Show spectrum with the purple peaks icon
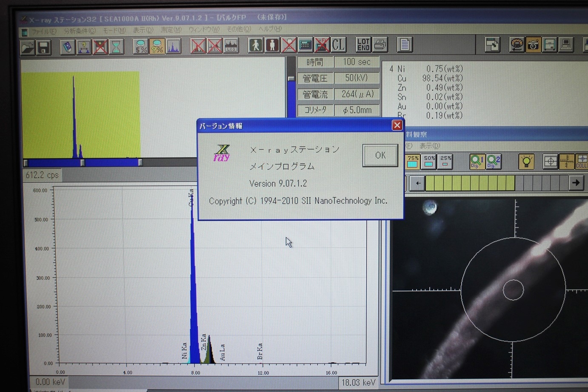The height and width of the screenshot is (392, 588). click(173, 46)
